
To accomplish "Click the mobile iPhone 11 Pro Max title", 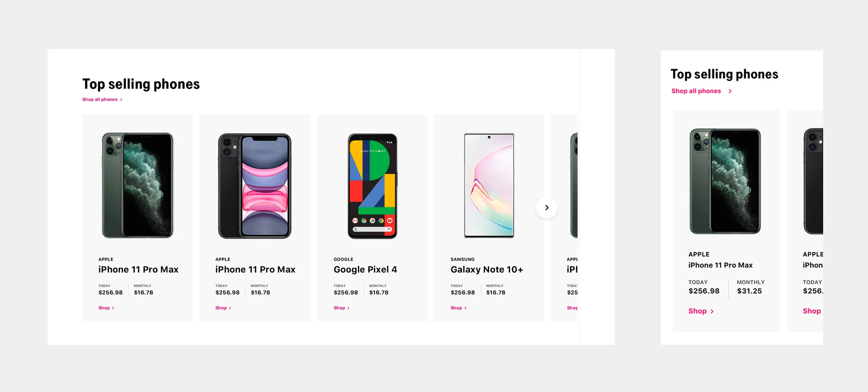I will point(720,265).
